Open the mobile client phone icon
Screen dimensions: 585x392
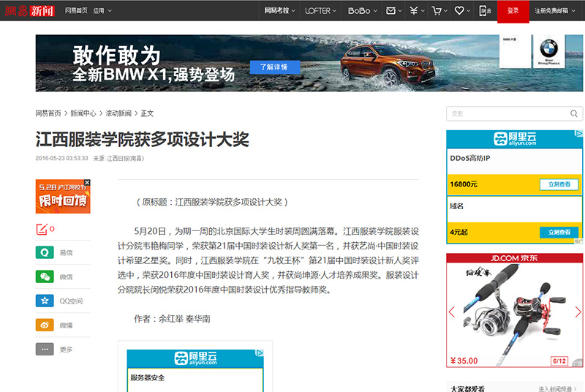coord(486,10)
